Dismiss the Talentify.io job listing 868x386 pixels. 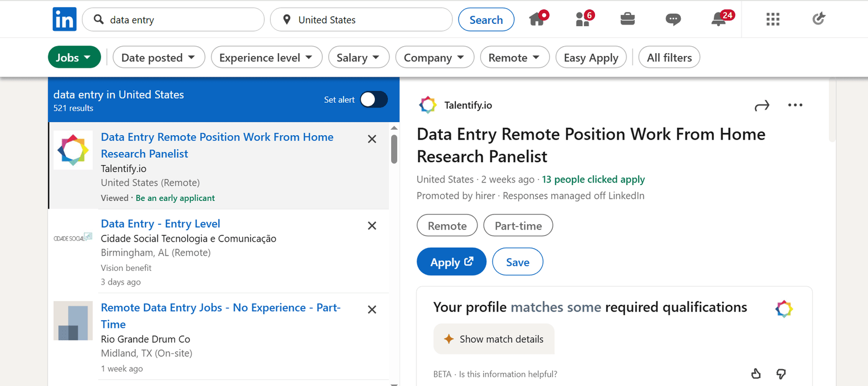pos(372,139)
